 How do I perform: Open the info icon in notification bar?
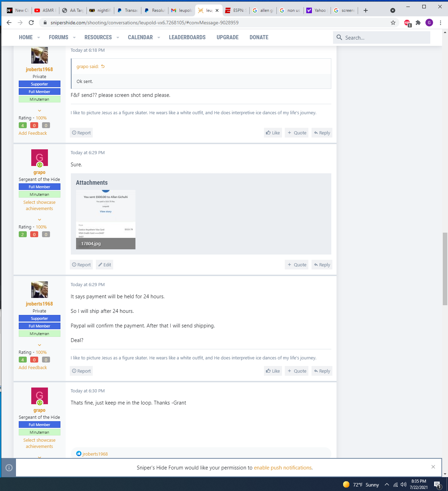click(x=9, y=468)
